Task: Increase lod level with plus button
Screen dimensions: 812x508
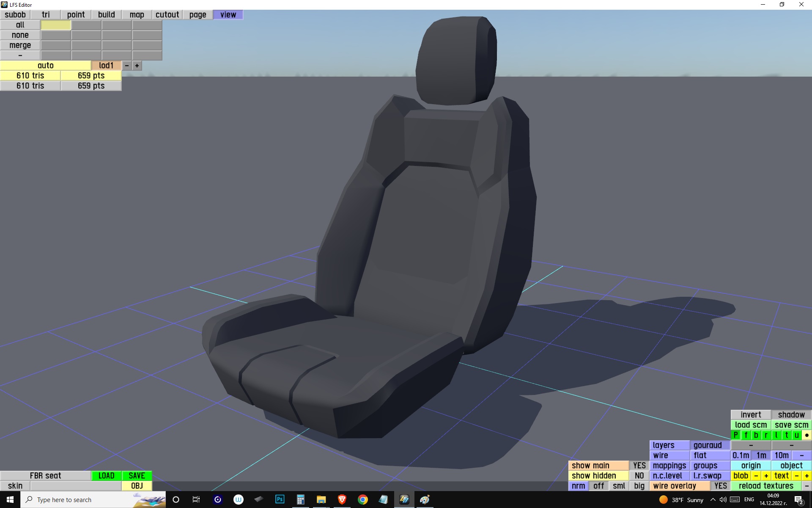Action: pos(137,66)
